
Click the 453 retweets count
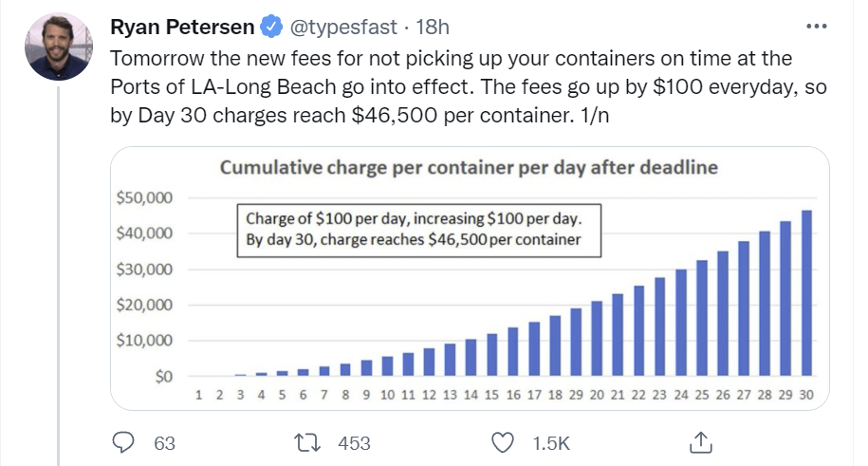(353, 443)
